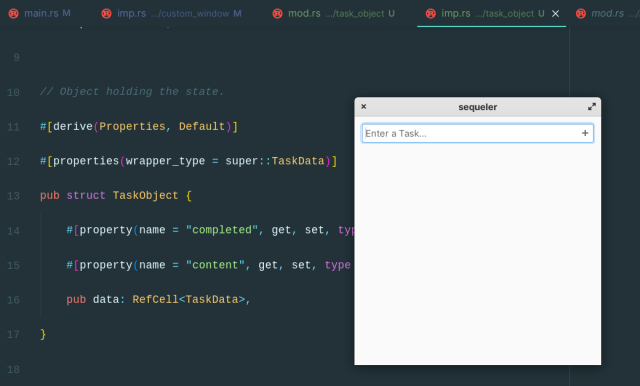Close the imp.rs task_object tab

[x=556, y=13]
